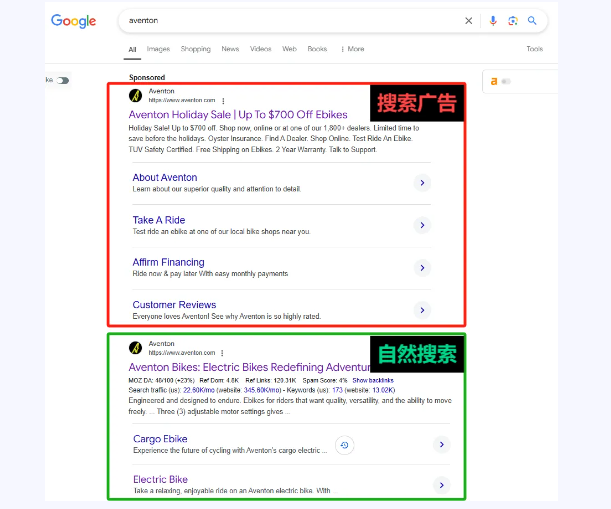Viewport: 611px width, 509px height.
Task: Click the MOZ DA: 46/100 metric text
Action: click(162, 380)
